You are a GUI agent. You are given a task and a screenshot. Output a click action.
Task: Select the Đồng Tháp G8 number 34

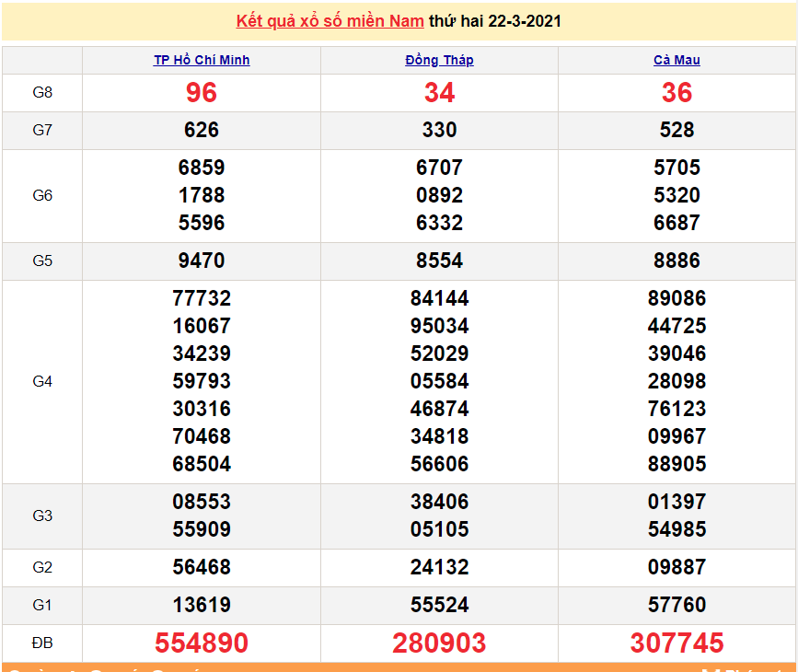(439, 93)
